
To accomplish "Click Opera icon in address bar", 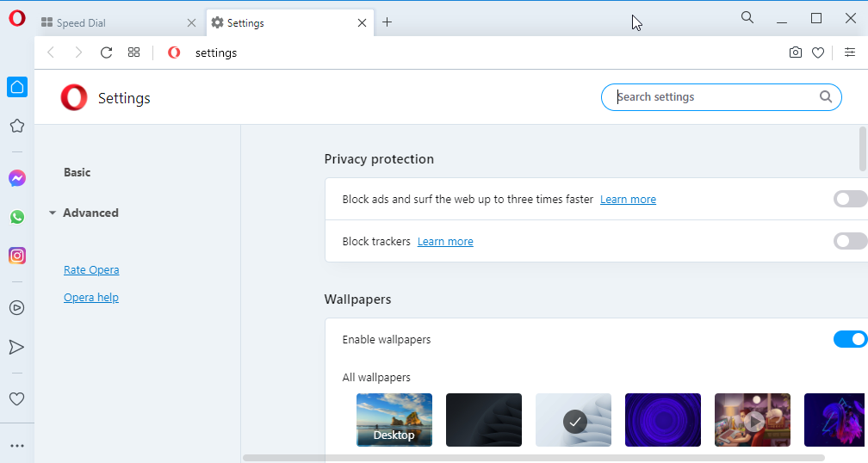I will coord(174,52).
